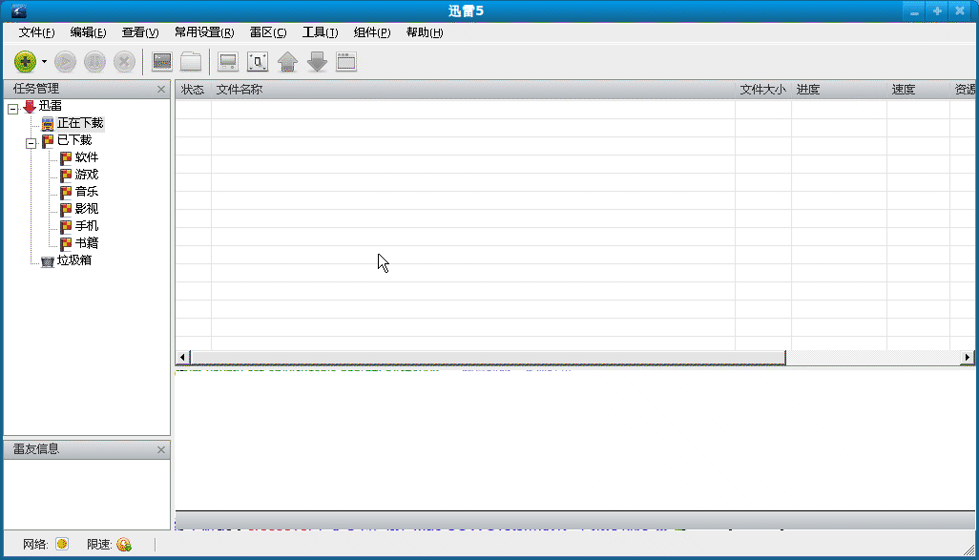Close the 任务管理 panel
Viewport: 979px width, 560px height.
161,90
